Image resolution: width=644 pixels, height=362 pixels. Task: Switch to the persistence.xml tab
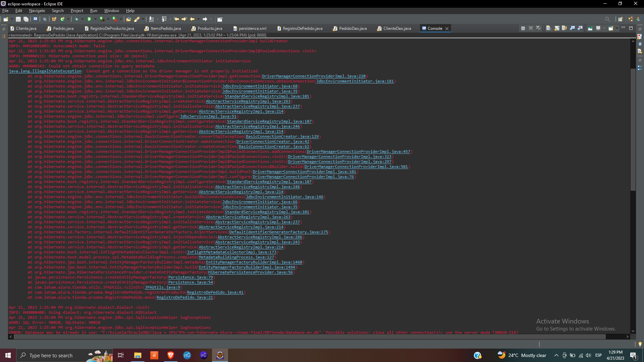(250, 28)
